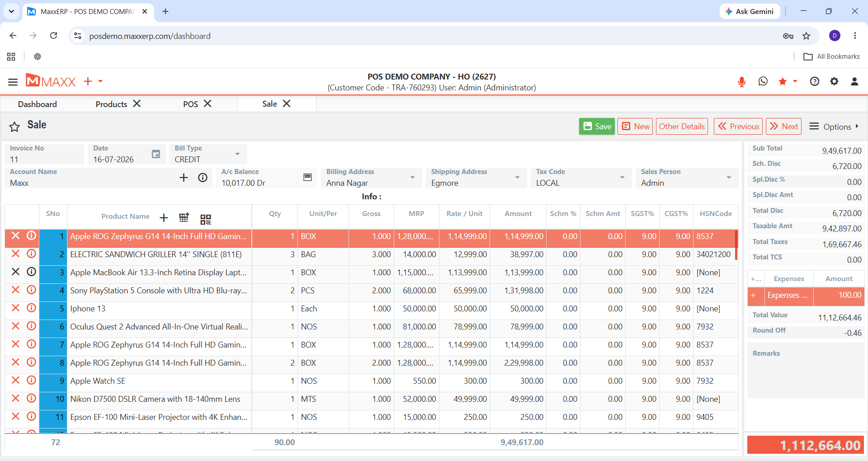868x461 pixels.
Task: Expand the Billing Address dropdown
Action: coord(412,178)
